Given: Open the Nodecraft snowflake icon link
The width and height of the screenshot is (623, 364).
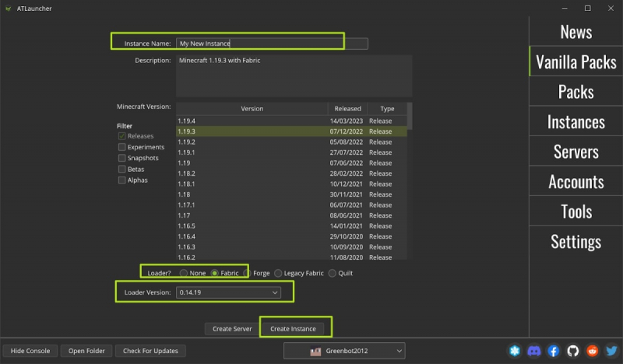Looking at the screenshot, I should pyautogui.click(x=514, y=352).
